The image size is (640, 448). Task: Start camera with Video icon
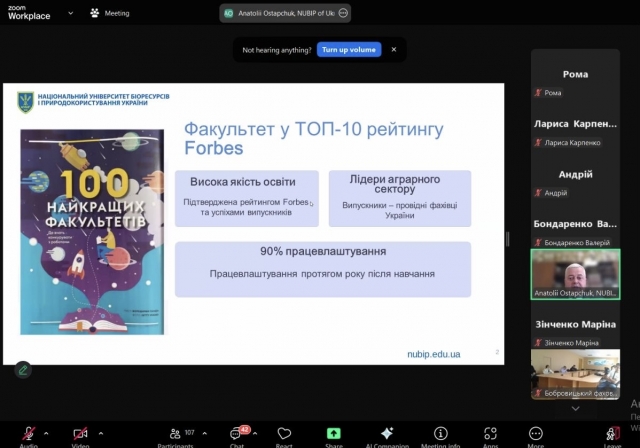coord(80,433)
